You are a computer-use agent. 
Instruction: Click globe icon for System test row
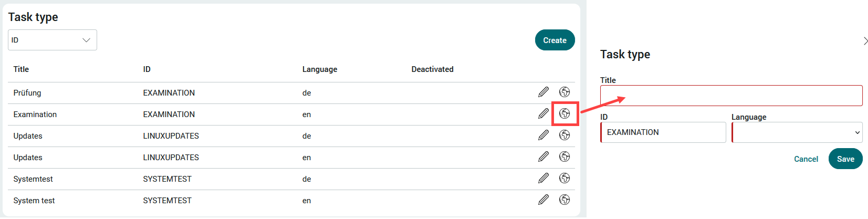tap(564, 200)
